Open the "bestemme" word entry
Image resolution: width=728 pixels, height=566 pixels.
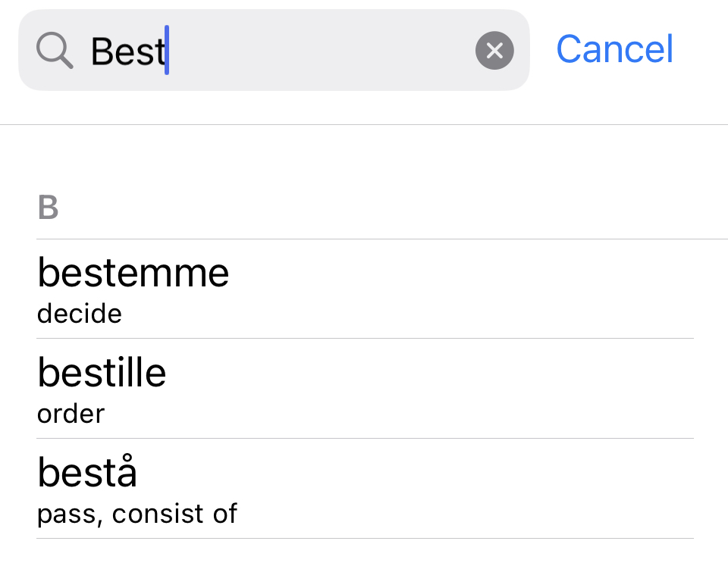pyautogui.click(x=133, y=273)
